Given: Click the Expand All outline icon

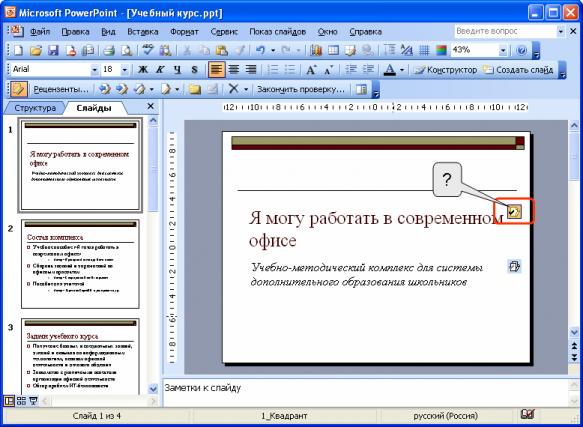Looking at the screenshot, I should pos(389,50).
